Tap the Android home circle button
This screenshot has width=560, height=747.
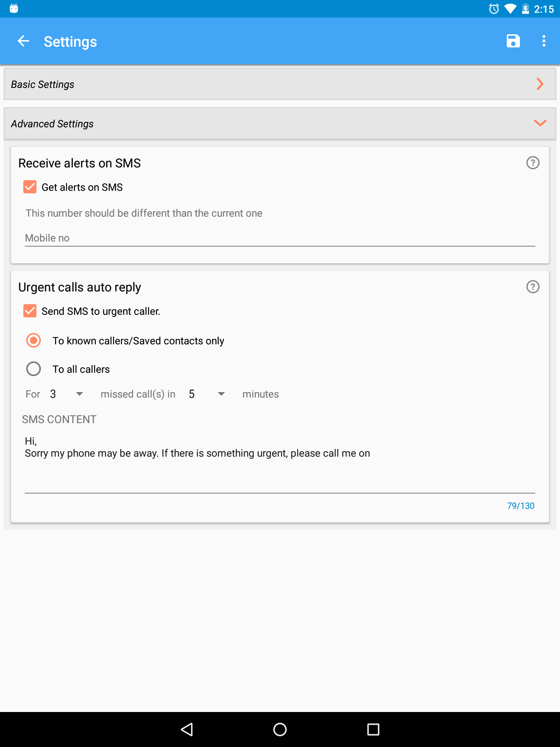(x=280, y=729)
